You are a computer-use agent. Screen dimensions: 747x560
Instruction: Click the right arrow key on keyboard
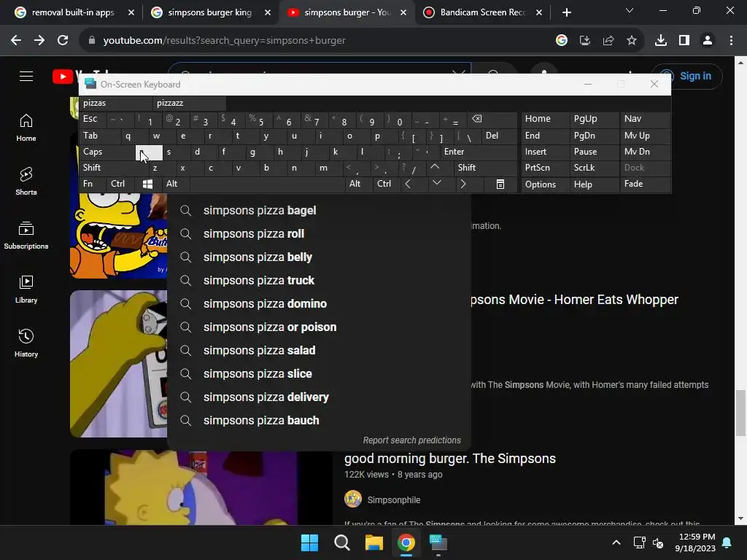tap(463, 184)
